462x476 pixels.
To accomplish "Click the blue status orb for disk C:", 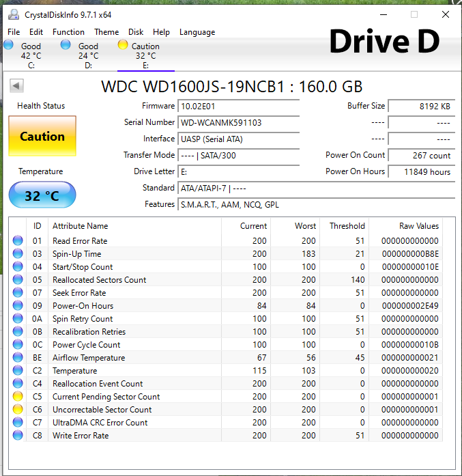I will [8, 44].
